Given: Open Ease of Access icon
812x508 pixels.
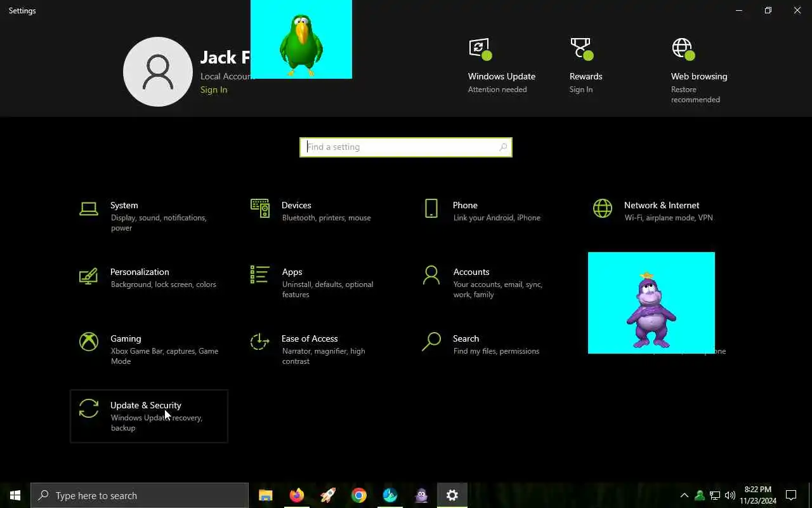Looking at the screenshot, I should point(260,342).
